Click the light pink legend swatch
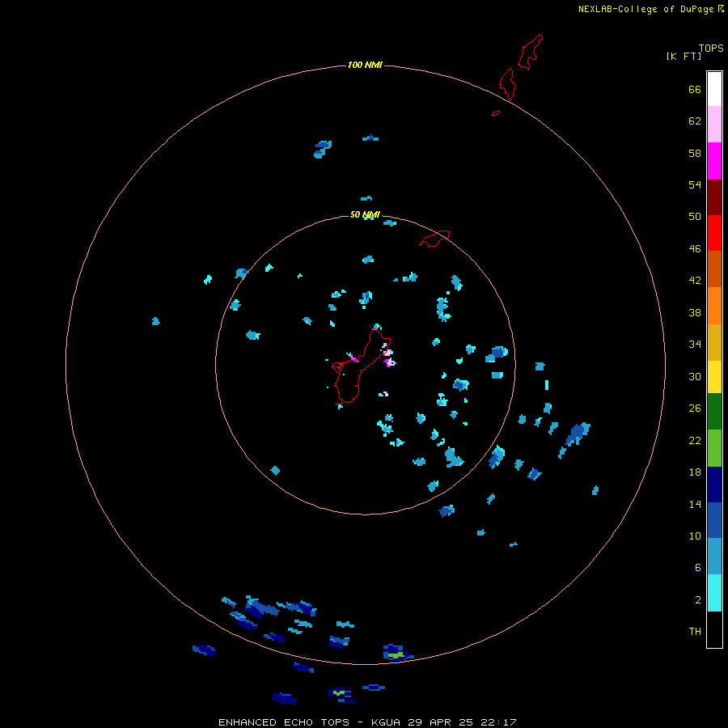 tap(714, 125)
